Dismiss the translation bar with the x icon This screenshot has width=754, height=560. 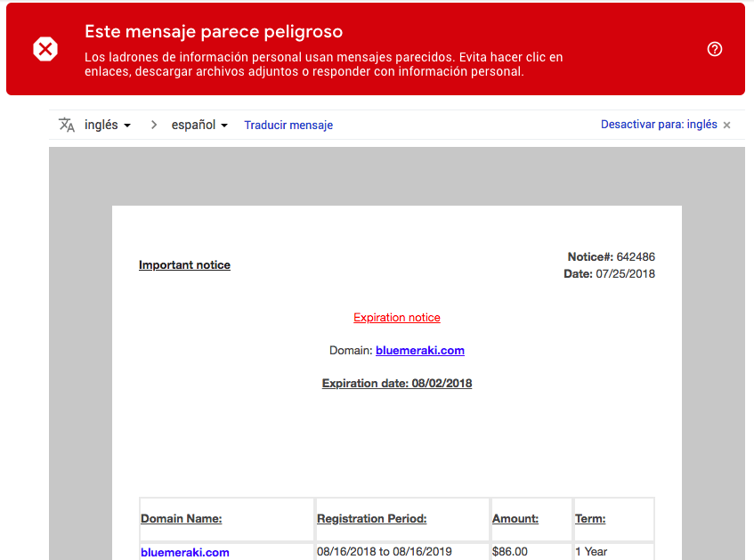(726, 125)
